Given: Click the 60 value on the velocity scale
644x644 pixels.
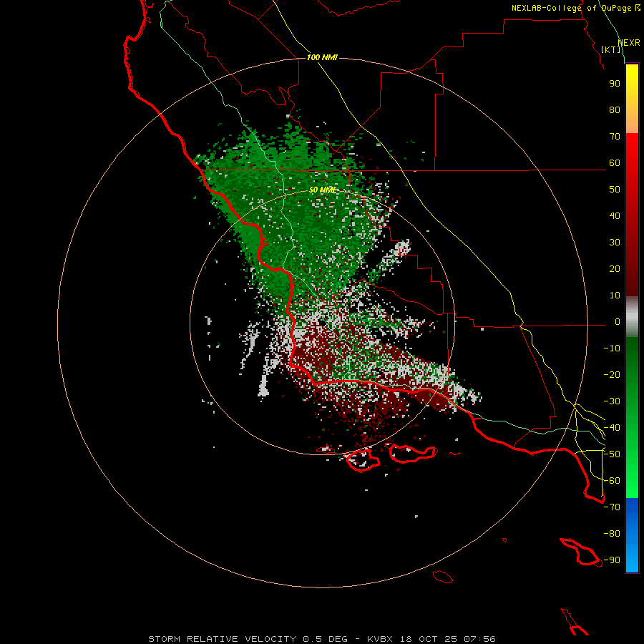Looking at the screenshot, I should point(615,163).
